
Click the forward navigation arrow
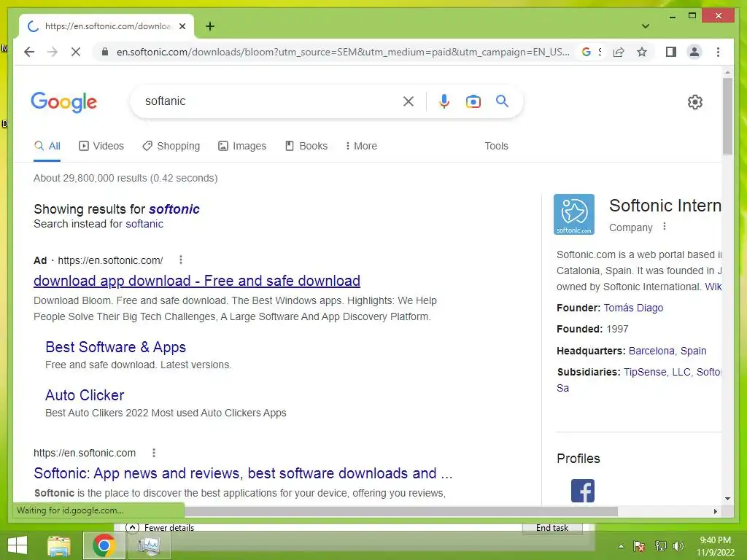(53, 52)
